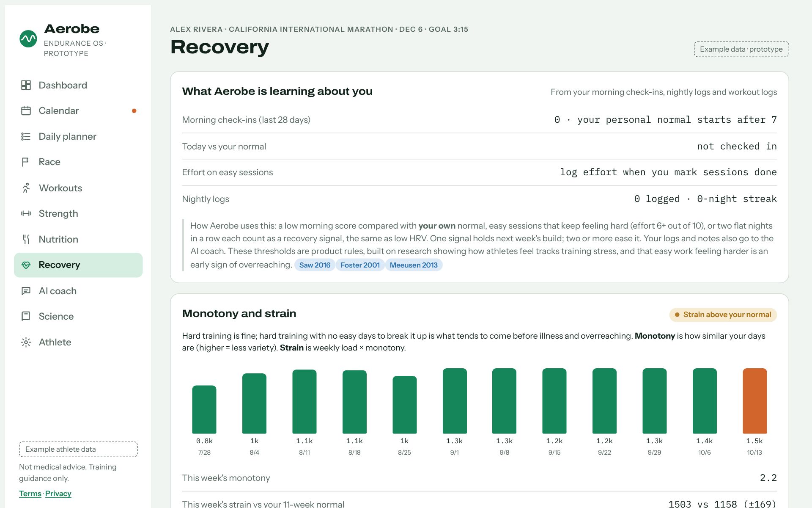Click the Example data prototype badge

741,49
